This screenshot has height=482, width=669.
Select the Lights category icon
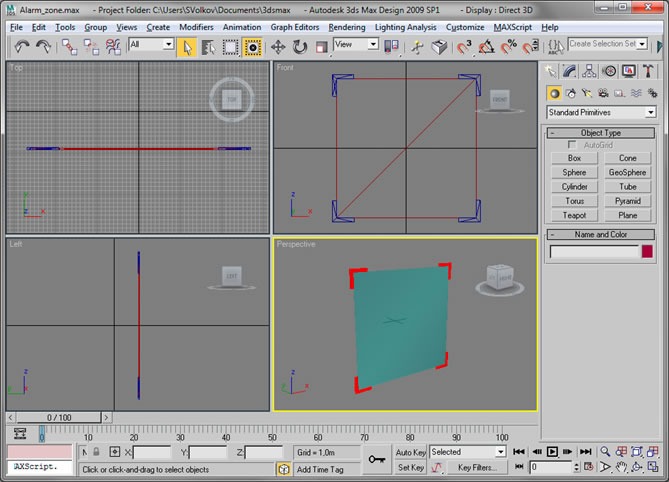(x=587, y=93)
